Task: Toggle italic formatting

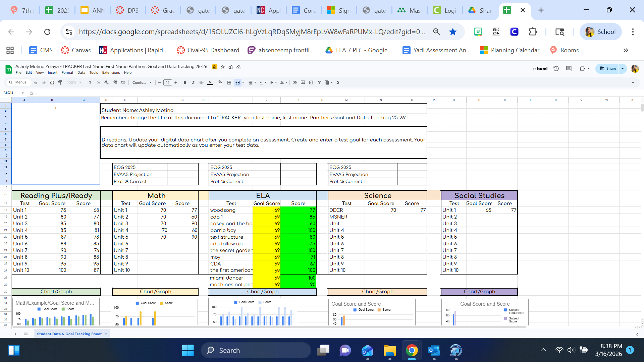Action: click(193, 82)
